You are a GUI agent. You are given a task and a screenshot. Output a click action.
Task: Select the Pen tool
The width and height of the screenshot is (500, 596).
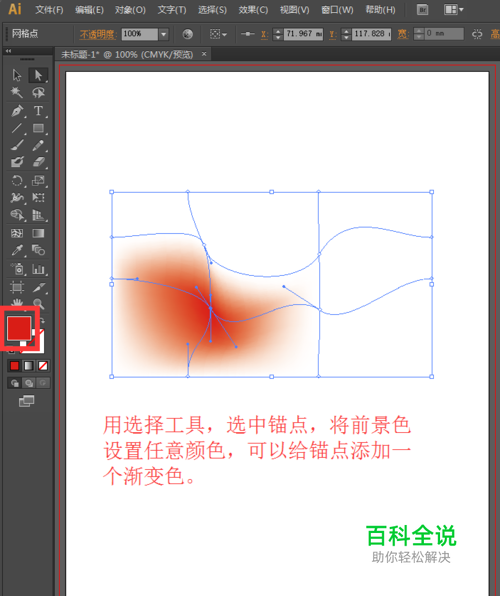click(x=17, y=111)
